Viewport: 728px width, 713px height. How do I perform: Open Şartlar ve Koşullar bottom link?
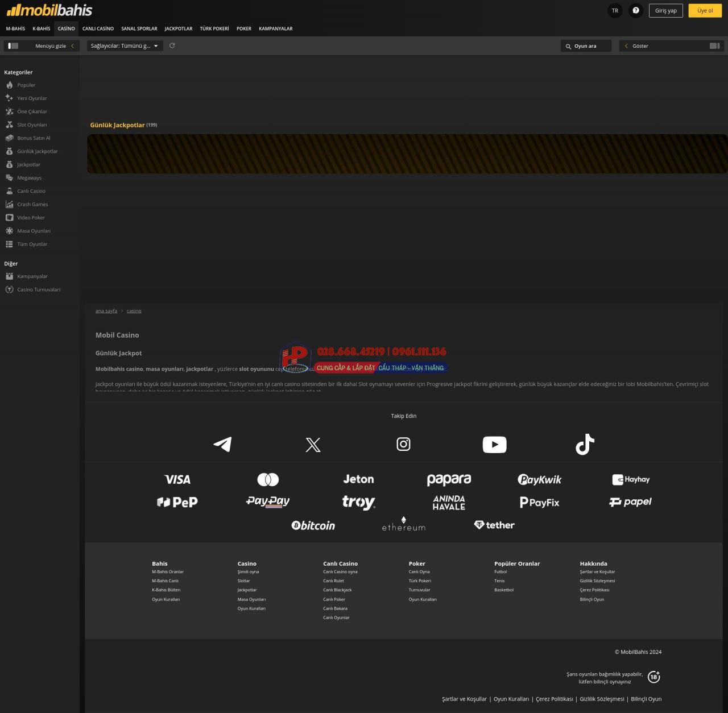[x=464, y=699]
